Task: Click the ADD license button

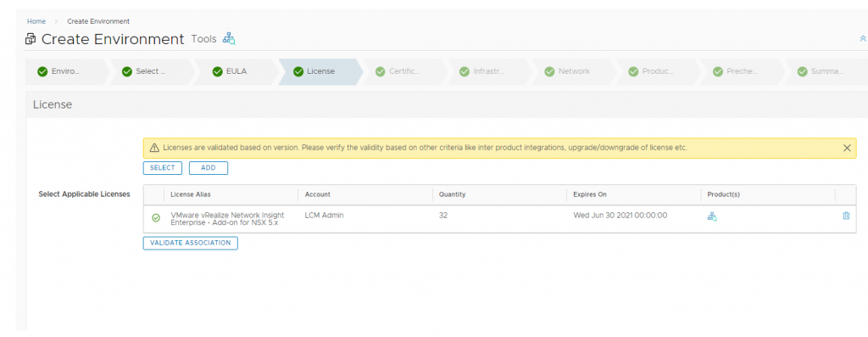Action: coord(209,168)
